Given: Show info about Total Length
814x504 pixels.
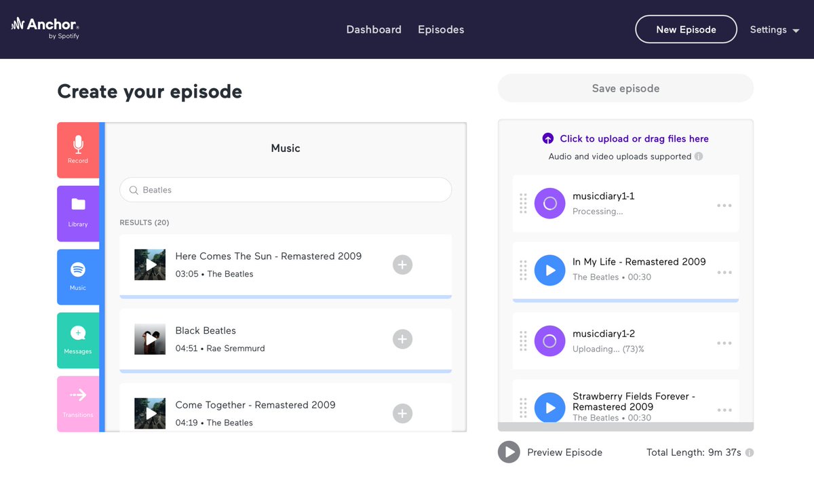Looking at the screenshot, I should point(750,452).
